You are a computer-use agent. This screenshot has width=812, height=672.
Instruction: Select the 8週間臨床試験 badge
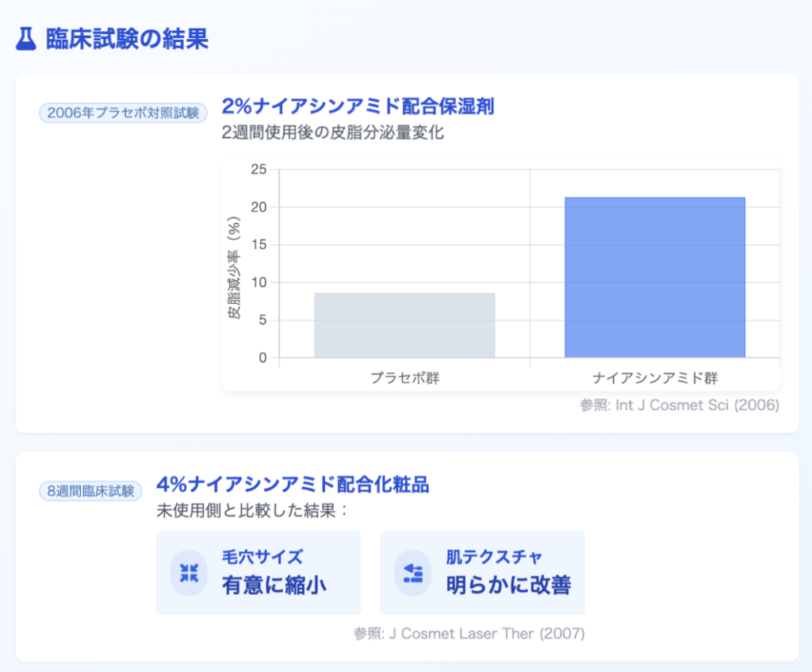click(x=90, y=490)
